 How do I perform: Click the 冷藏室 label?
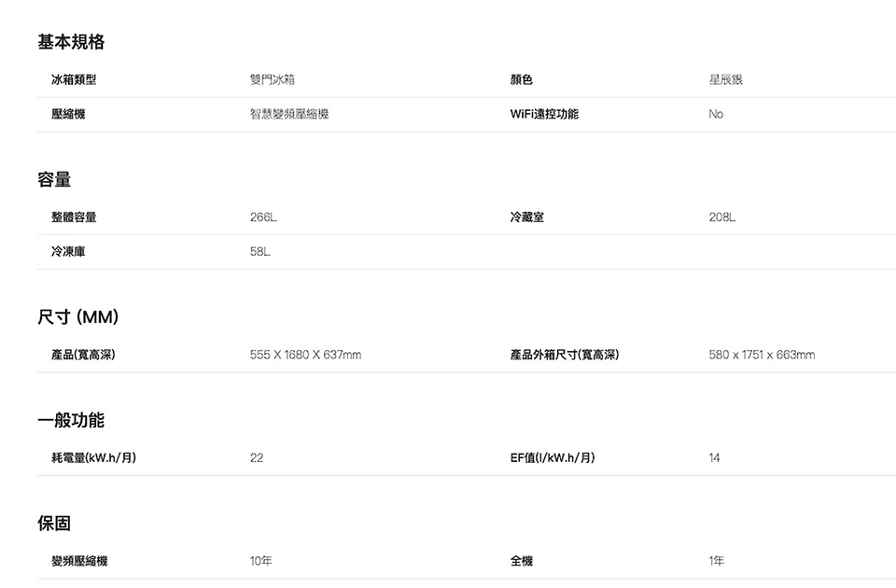(x=527, y=217)
